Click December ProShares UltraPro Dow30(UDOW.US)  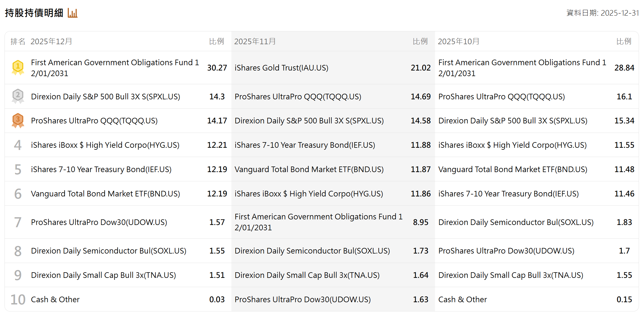(x=99, y=222)
